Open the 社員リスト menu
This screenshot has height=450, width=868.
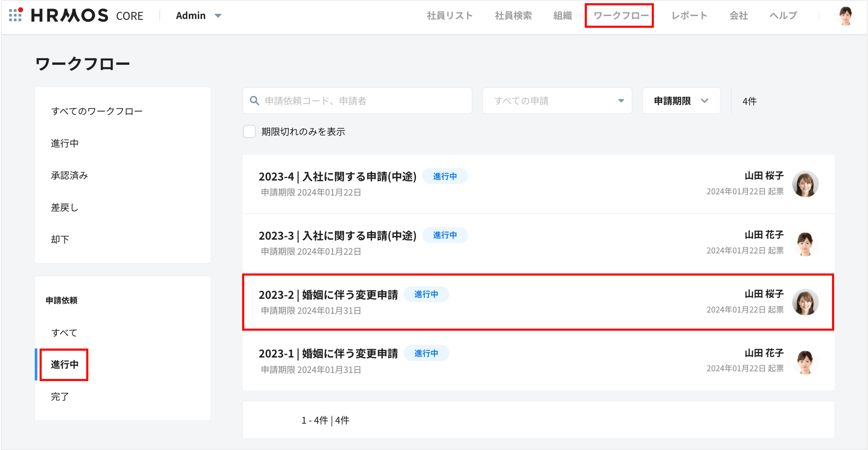(x=450, y=15)
